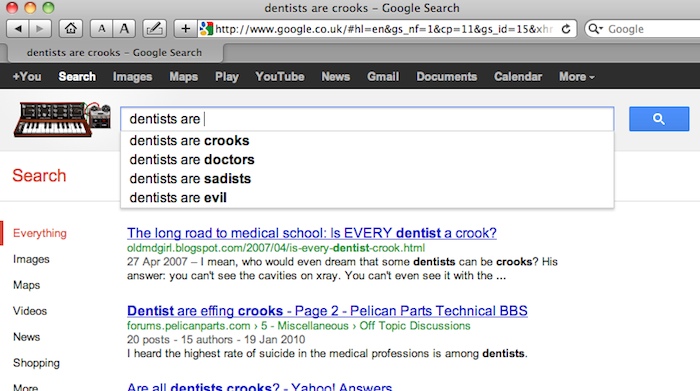Screen dimensions: 700x391
Task: Filter results by Images in sidebar
Action: click(x=31, y=259)
